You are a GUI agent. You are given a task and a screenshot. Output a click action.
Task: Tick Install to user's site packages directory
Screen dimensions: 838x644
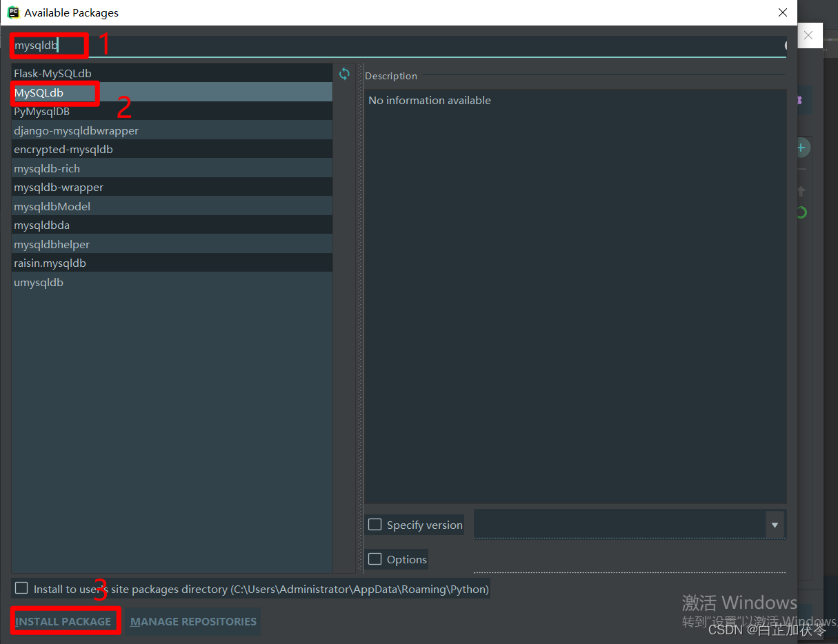pos(22,588)
